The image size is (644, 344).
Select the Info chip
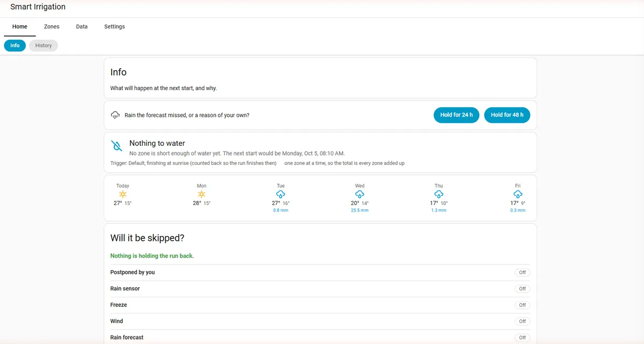[15, 46]
